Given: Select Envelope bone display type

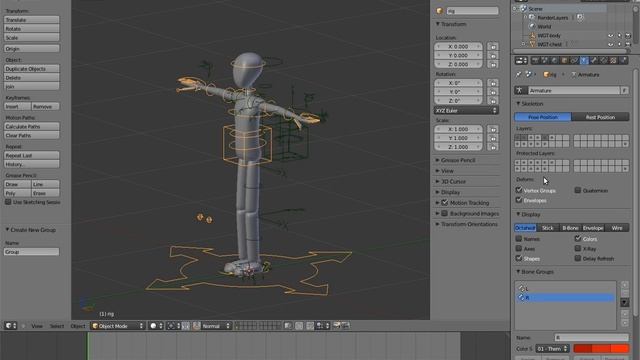Looking at the screenshot, I should click(x=593, y=228).
